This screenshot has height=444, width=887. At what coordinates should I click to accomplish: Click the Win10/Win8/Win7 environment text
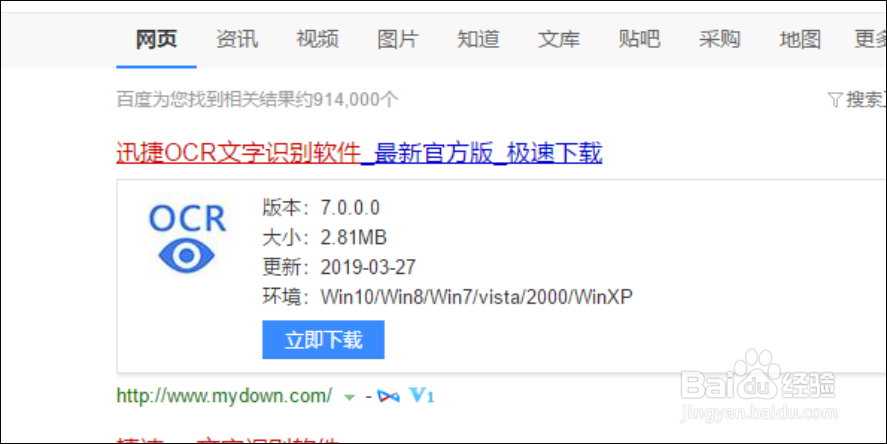pyautogui.click(x=476, y=296)
